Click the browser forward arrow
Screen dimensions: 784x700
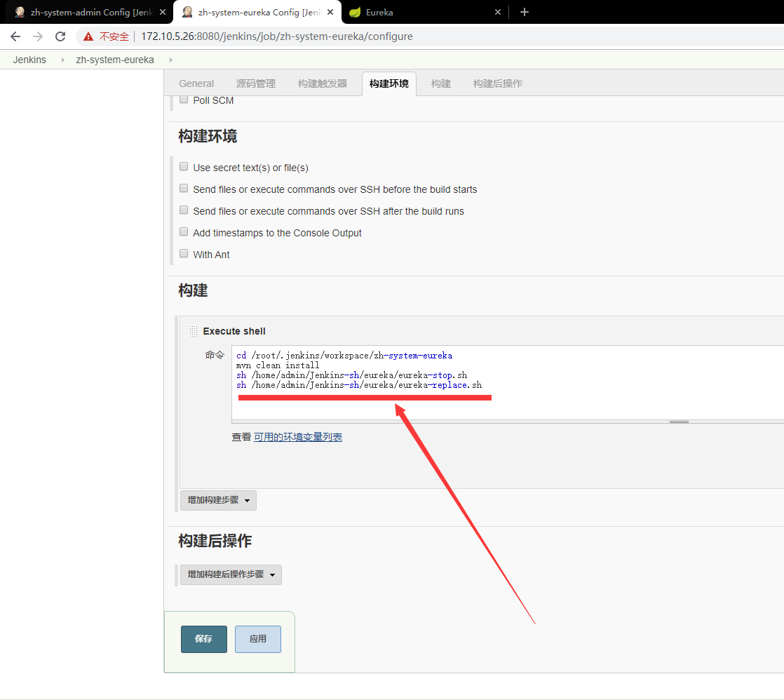[x=37, y=36]
